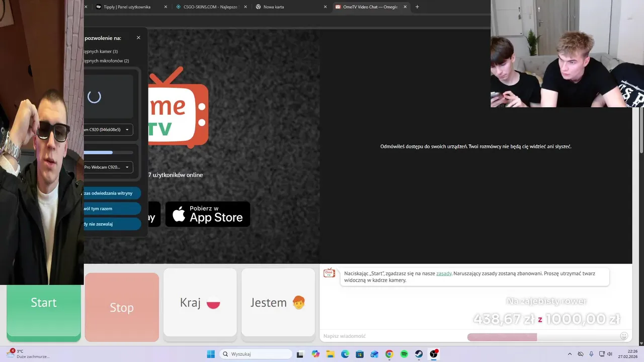Screen dimensions: 644x362
Task: Click the Wyszukaj taskbar search box
Action: tap(255, 354)
